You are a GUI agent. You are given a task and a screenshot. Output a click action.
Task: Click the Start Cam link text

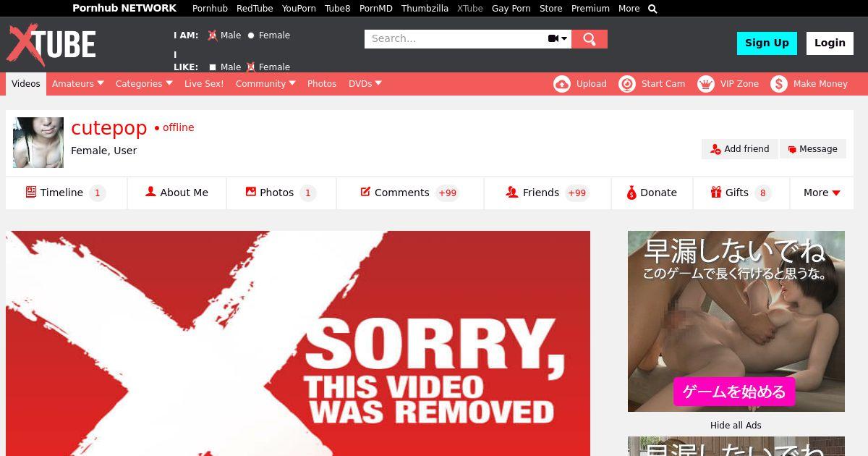coord(663,84)
